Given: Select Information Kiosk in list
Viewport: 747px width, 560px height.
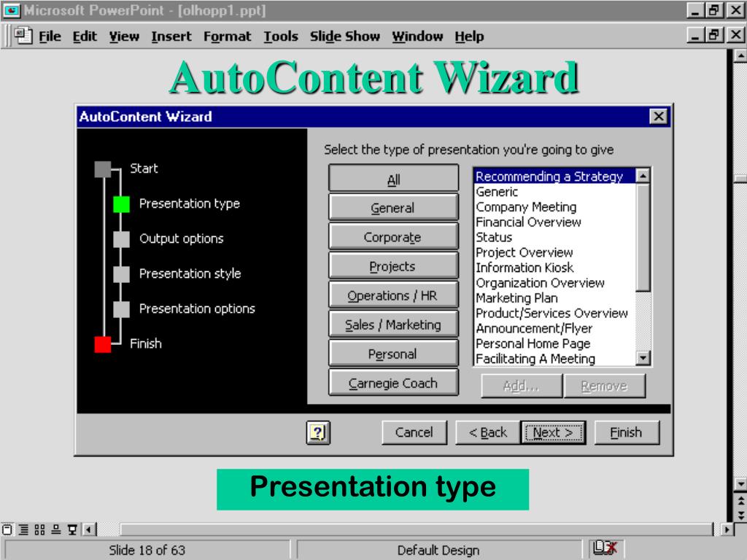Looking at the screenshot, I should click(x=555, y=268).
